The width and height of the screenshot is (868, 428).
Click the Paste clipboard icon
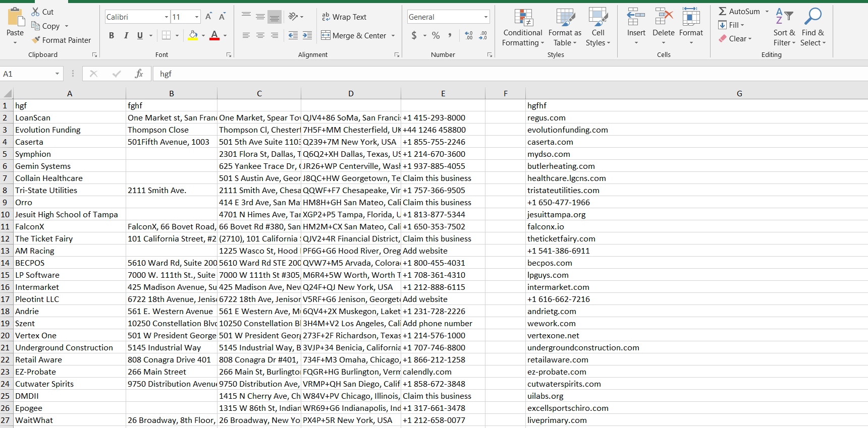click(16, 17)
